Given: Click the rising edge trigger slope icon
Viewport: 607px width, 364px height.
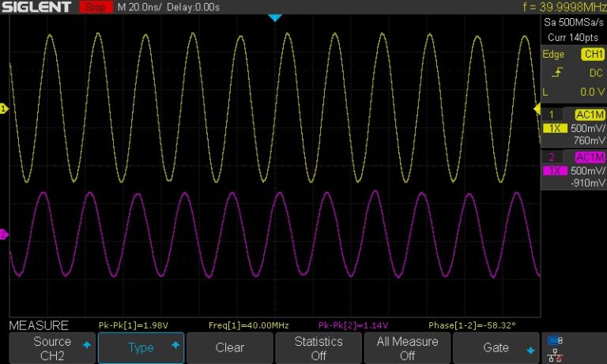Looking at the screenshot, I should [x=557, y=72].
